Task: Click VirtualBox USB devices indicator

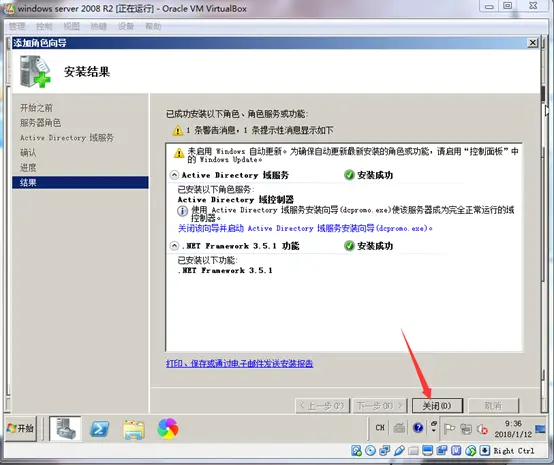Action: pos(399,451)
